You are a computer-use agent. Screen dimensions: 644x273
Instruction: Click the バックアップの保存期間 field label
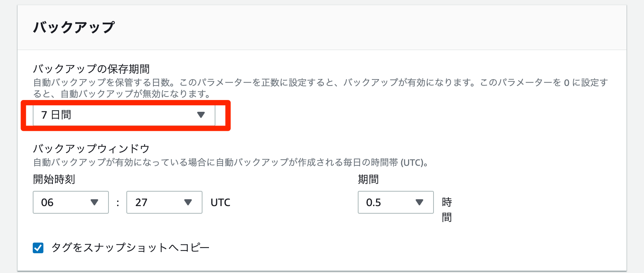(x=91, y=69)
